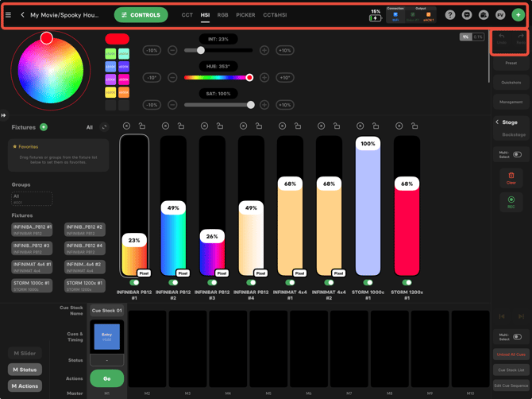Click the blue Entry cue thumbnail
532x399 pixels.
pyautogui.click(x=107, y=337)
